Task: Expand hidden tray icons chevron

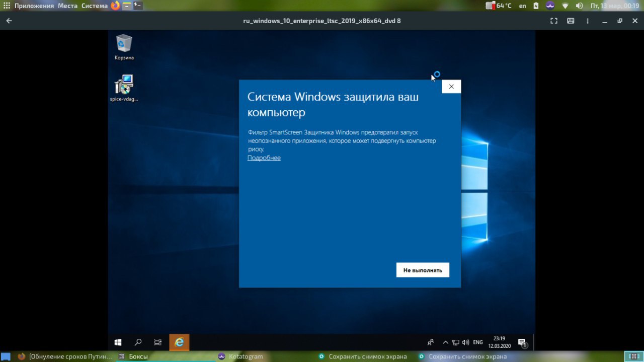Action: point(445,342)
